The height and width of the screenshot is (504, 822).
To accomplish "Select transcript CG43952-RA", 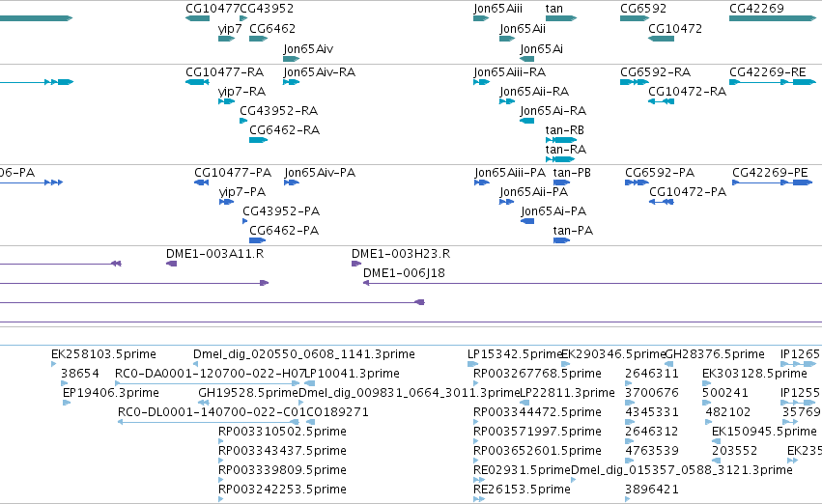I will click(243, 121).
